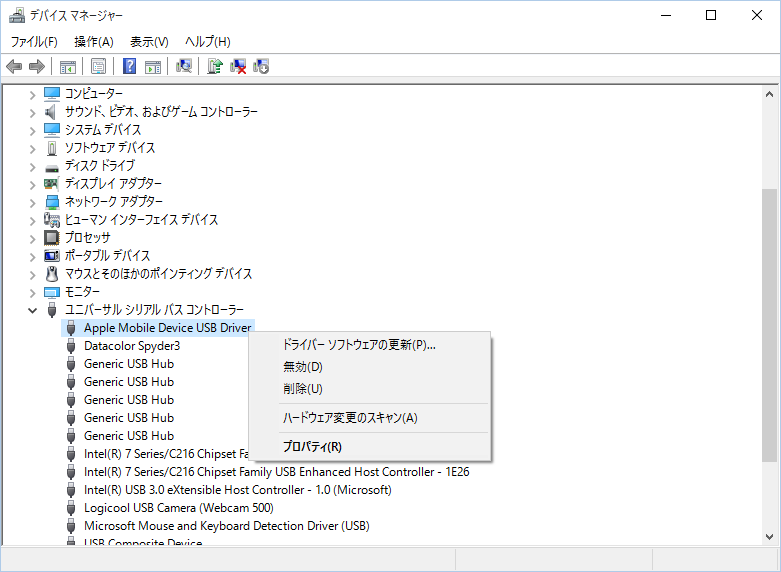The width and height of the screenshot is (781, 572).
Task: Click Show/Hide console tree toolbar icon
Action: (68, 67)
